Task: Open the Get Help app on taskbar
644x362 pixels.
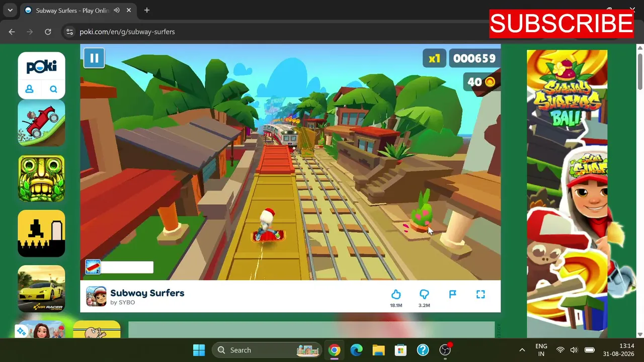Action: pos(423,350)
